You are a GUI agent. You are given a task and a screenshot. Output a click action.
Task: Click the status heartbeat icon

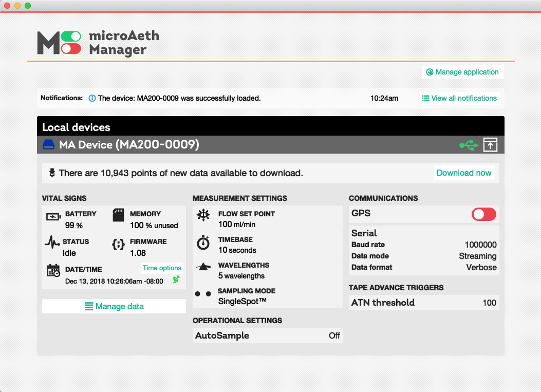[53, 241]
